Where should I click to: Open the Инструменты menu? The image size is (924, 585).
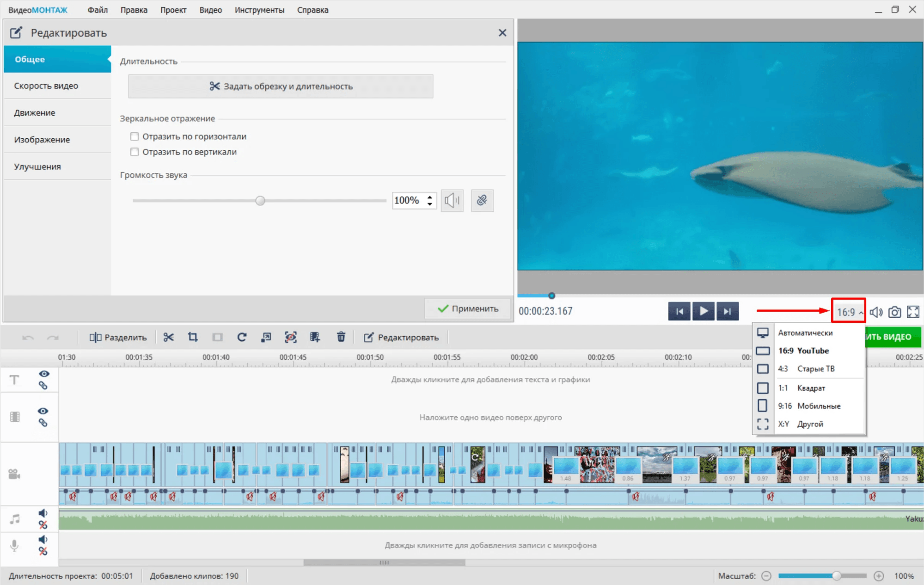259,10
